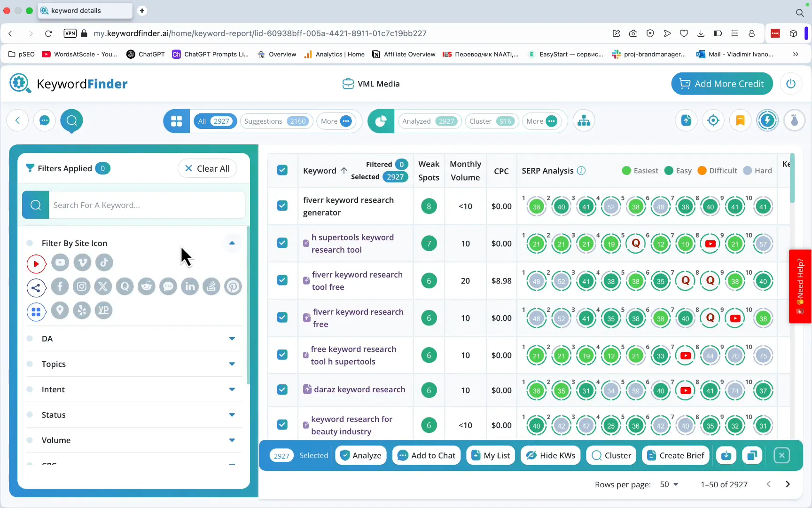This screenshot has height=508, width=812.
Task: Select the Facebook site icon filter
Action: 60,286
